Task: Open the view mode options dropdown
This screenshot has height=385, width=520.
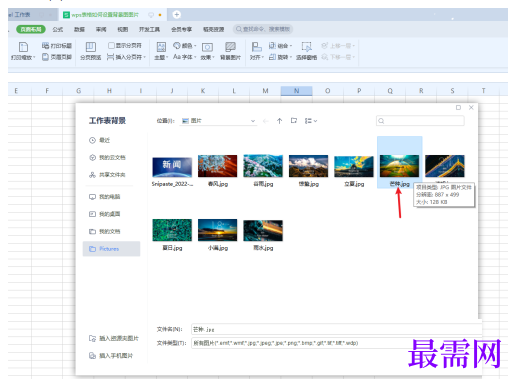Action: click(311, 121)
